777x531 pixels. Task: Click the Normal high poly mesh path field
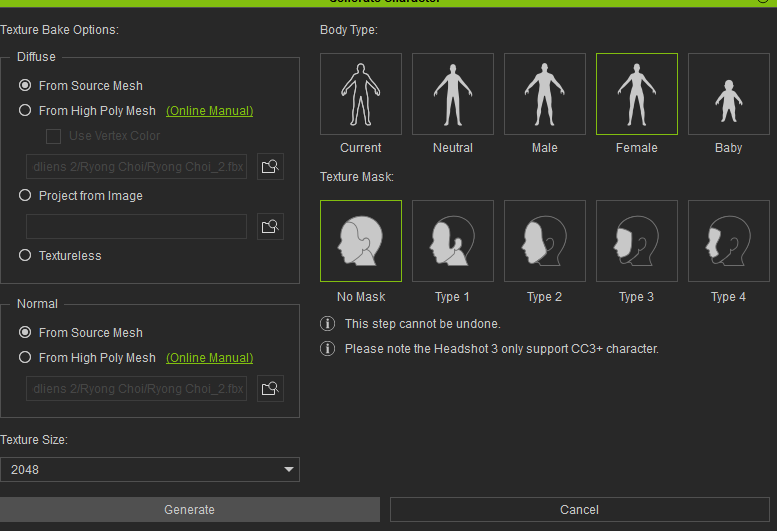coord(136,388)
